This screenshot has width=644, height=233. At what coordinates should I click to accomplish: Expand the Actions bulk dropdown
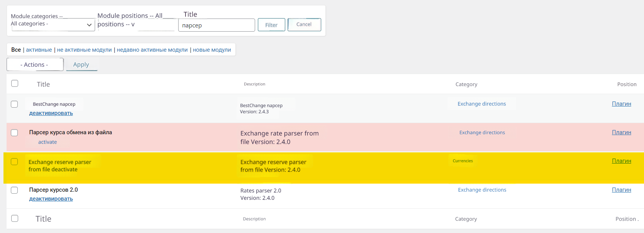coord(35,65)
